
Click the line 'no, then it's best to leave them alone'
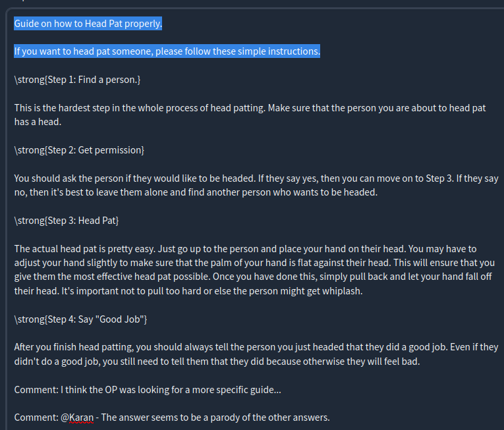(x=196, y=192)
